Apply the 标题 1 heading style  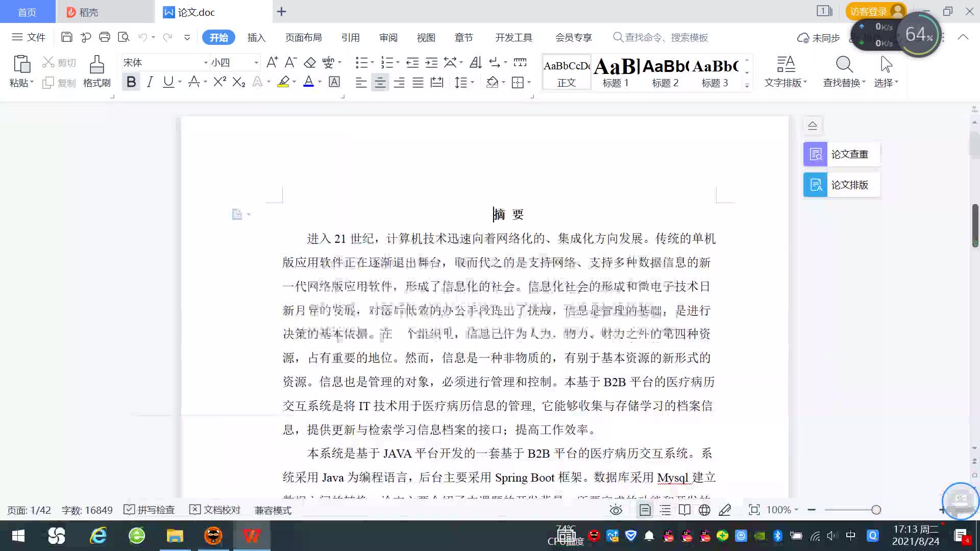pos(616,72)
